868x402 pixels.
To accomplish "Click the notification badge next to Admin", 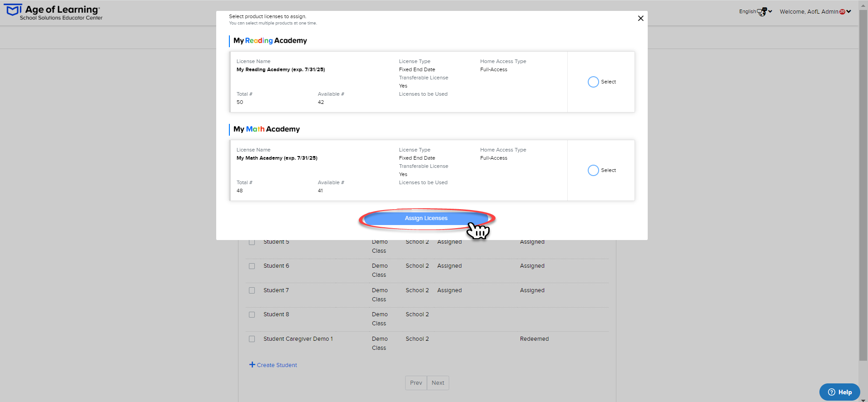I will [x=842, y=12].
